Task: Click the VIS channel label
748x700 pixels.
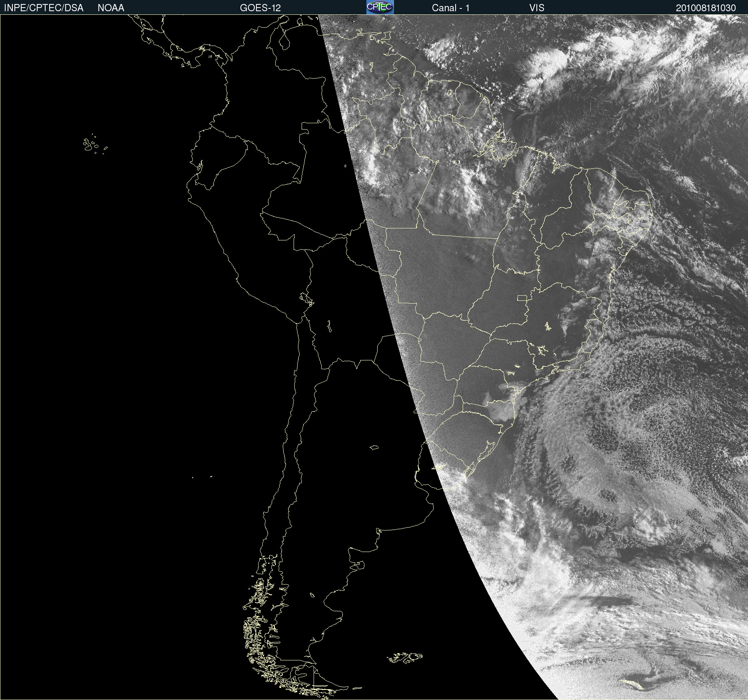Action: [537, 8]
